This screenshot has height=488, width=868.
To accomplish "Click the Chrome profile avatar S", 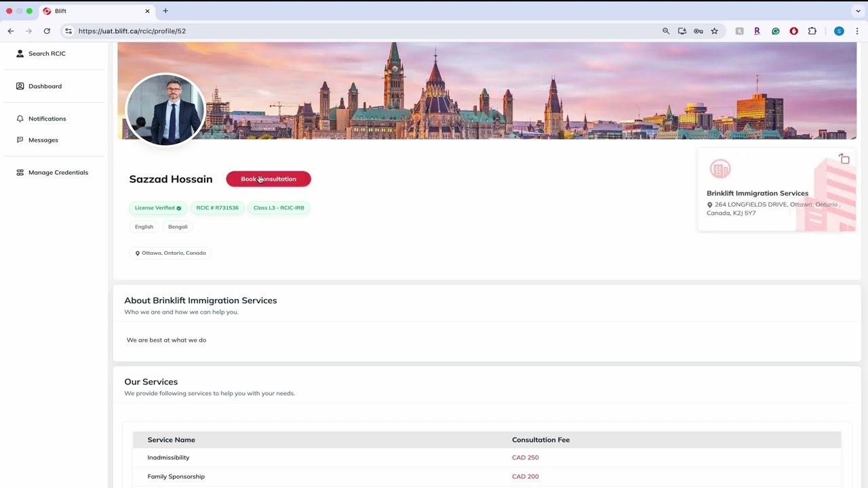I will [x=839, y=31].
